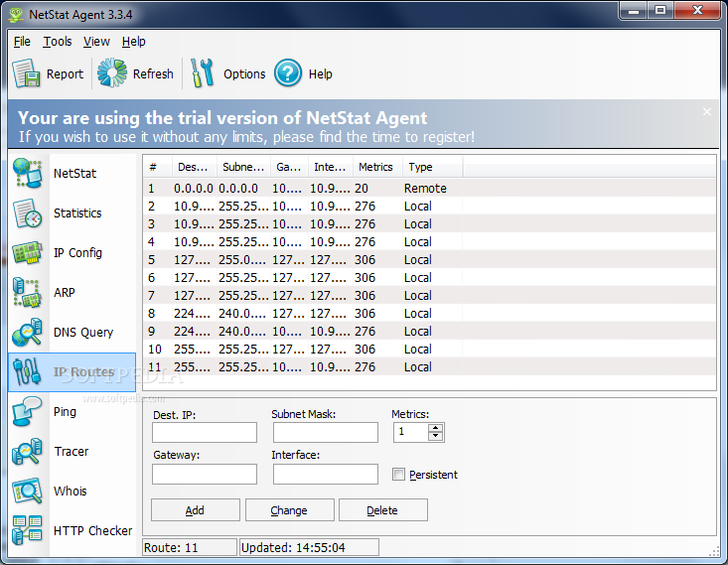
Task: Click the NetStat Agent title bar icon
Action: pos(16,14)
